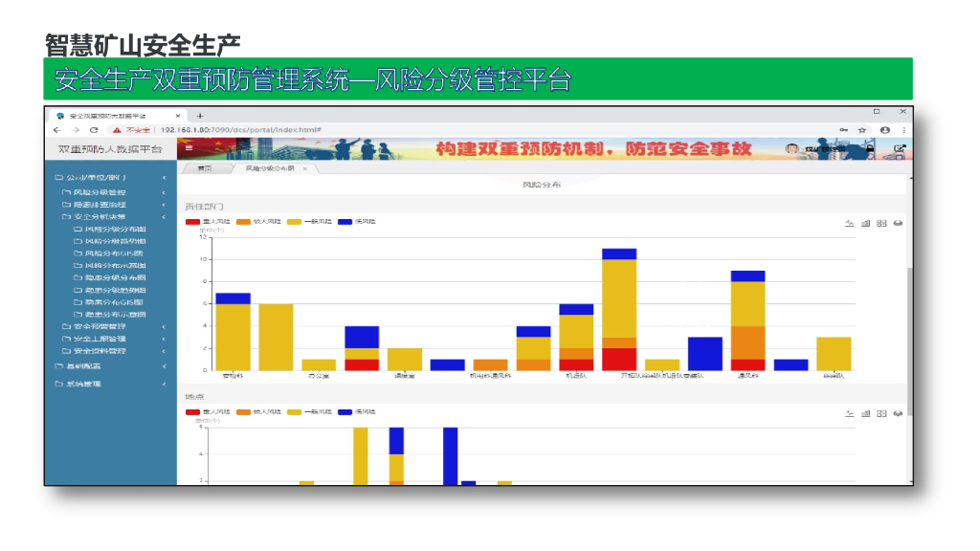Switch top chart to bar chart view
The width and height of the screenshot is (980, 551).
click(865, 223)
